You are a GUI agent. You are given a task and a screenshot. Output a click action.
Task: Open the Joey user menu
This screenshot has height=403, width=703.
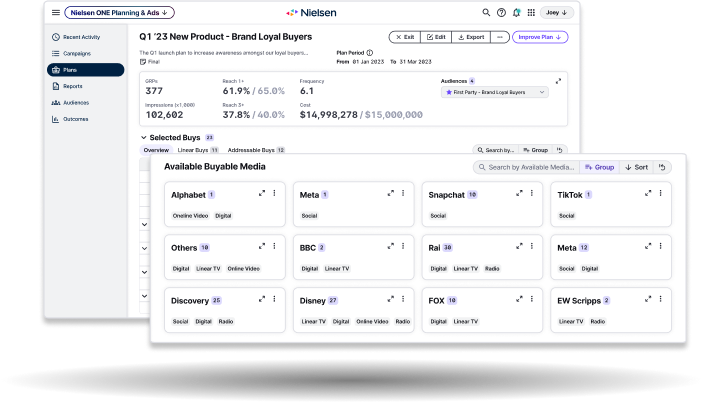557,13
